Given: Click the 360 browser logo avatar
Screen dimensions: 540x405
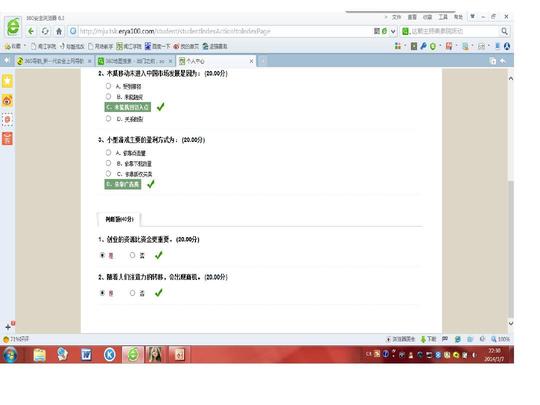Looking at the screenshot, I should [x=13, y=27].
